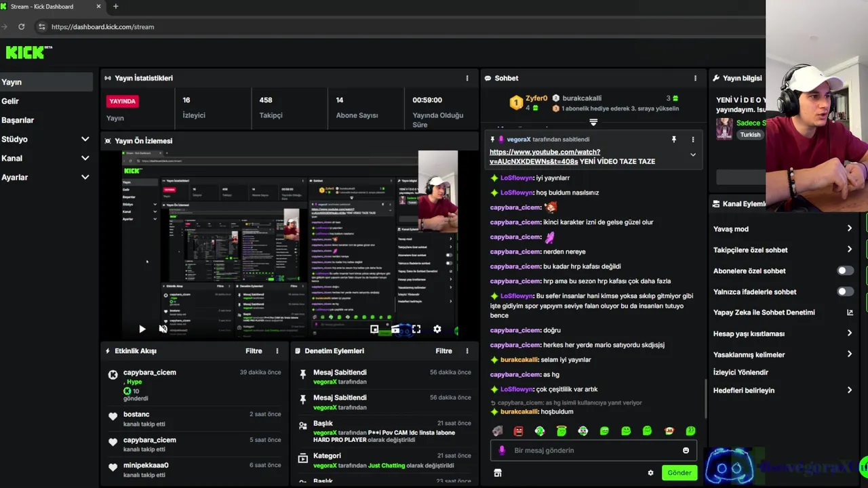Click the YAYINDA live status badge
The width and height of the screenshot is (868, 488).
(x=123, y=101)
